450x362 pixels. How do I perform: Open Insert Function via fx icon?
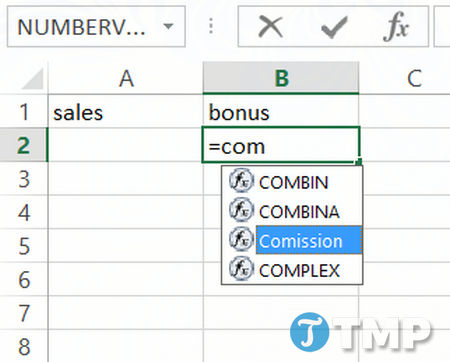(x=396, y=27)
